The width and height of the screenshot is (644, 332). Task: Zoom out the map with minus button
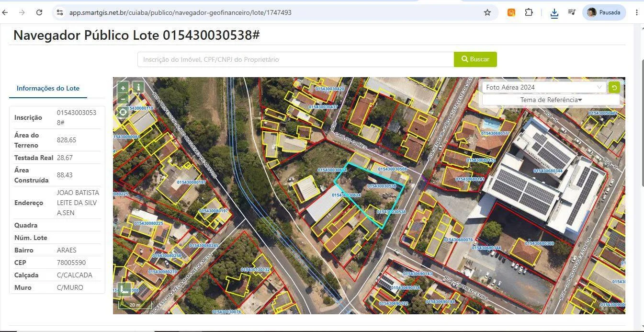[x=123, y=99]
